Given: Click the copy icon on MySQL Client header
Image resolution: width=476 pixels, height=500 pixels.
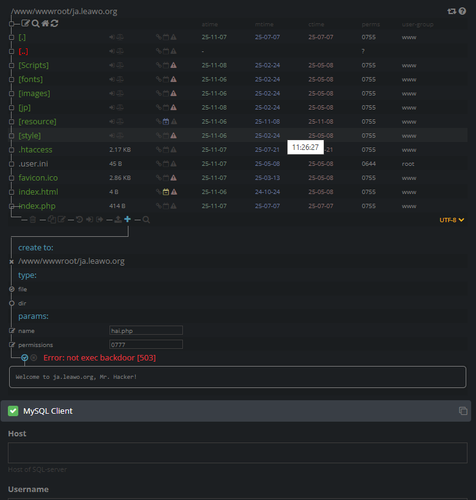Looking at the screenshot, I should (463, 411).
